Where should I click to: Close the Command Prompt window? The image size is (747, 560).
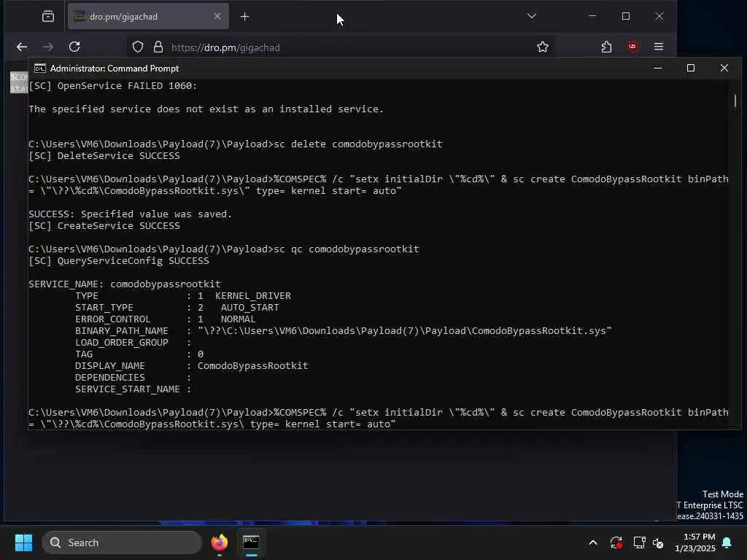click(x=724, y=68)
